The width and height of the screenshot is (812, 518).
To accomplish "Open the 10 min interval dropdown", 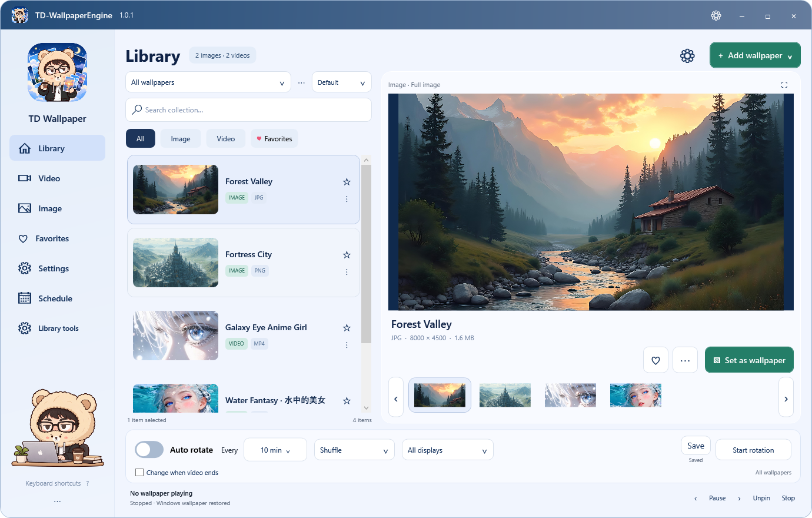I will point(275,450).
